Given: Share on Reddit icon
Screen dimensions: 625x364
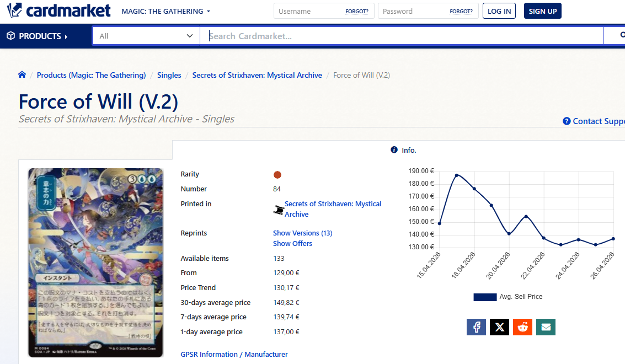Looking at the screenshot, I should click(522, 327).
